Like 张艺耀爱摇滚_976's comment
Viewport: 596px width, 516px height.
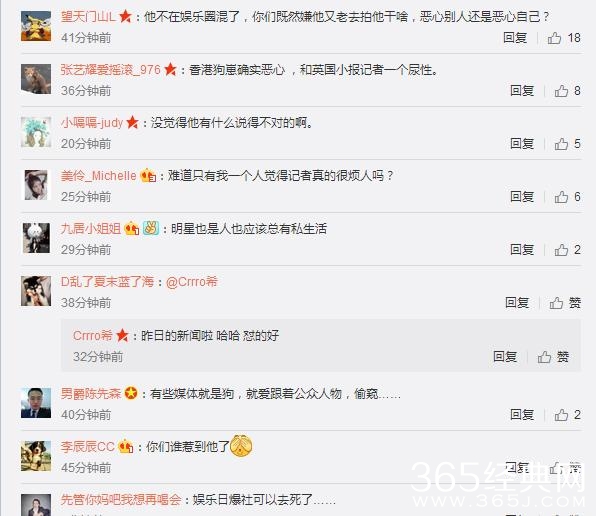pos(567,91)
